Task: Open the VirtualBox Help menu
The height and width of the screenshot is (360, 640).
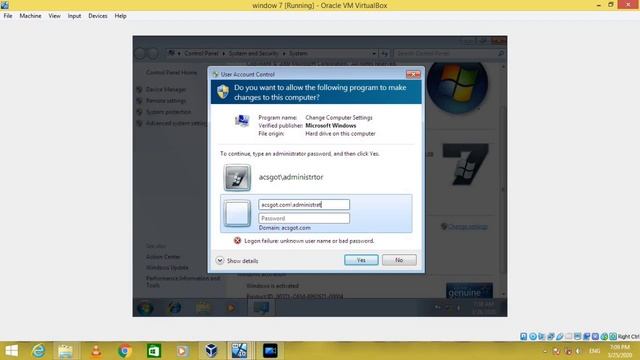Action: coord(120,16)
